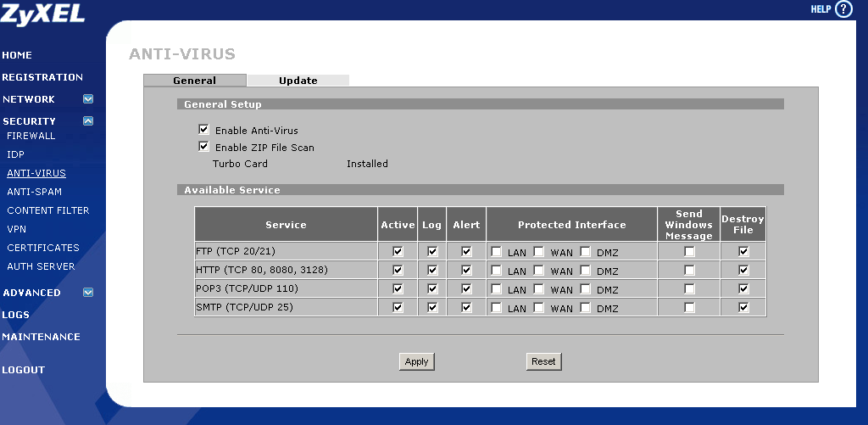This screenshot has height=425, width=868.
Task: Uncheck Destroy File for SMTP
Action: (x=743, y=307)
